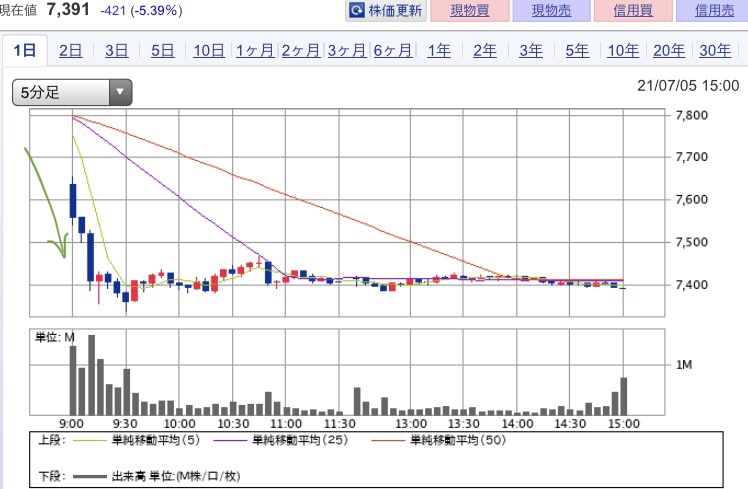Click the 1M volume axis label
The height and width of the screenshot is (489, 748).
[684, 364]
